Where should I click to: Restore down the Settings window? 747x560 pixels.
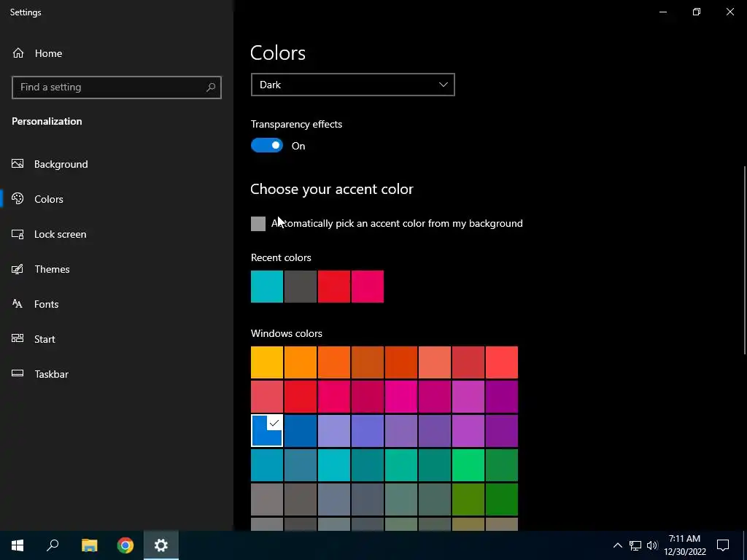[697, 12]
